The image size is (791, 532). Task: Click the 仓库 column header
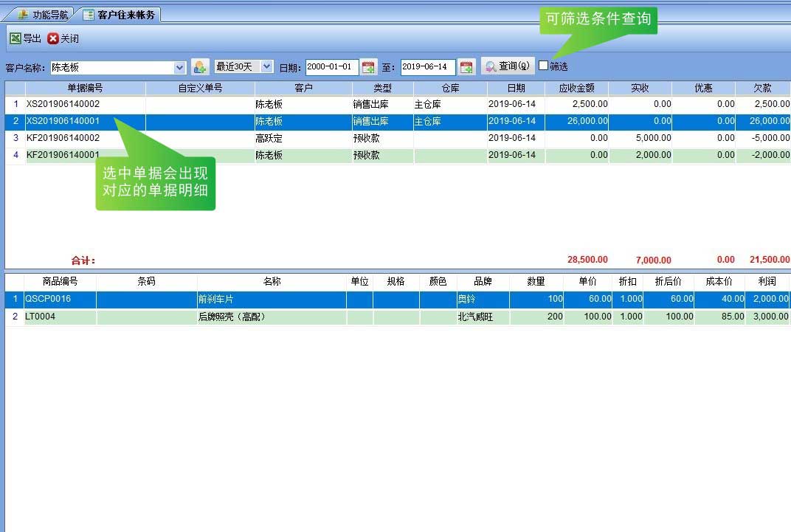[450, 88]
